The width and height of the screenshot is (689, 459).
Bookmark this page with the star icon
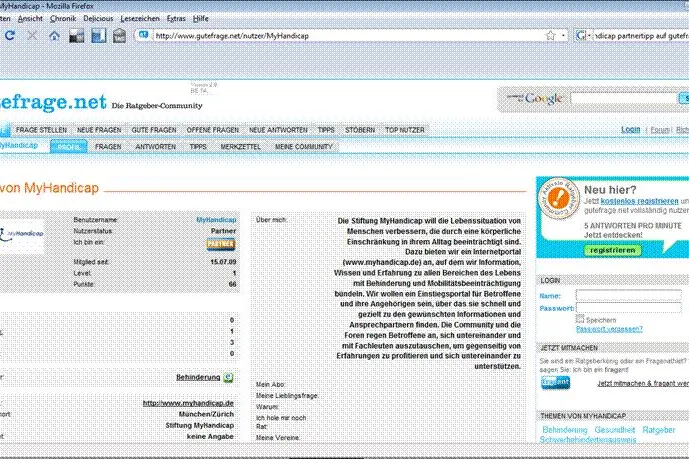click(x=550, y=36)
